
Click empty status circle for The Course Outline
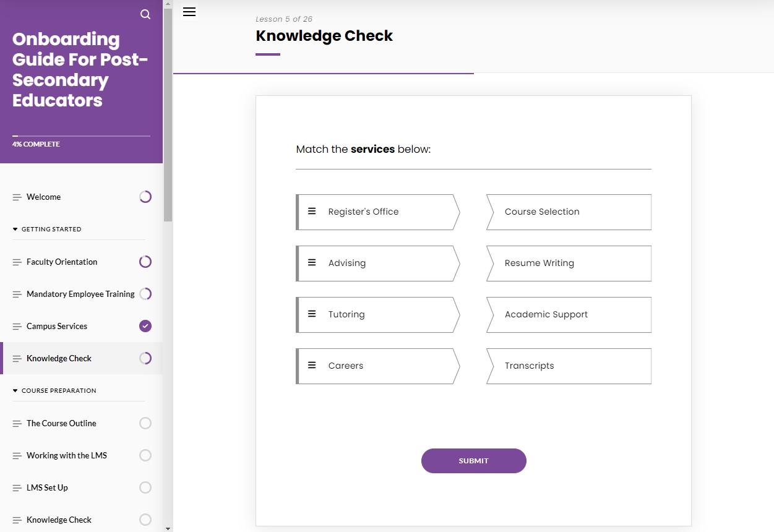pos(145,423)
